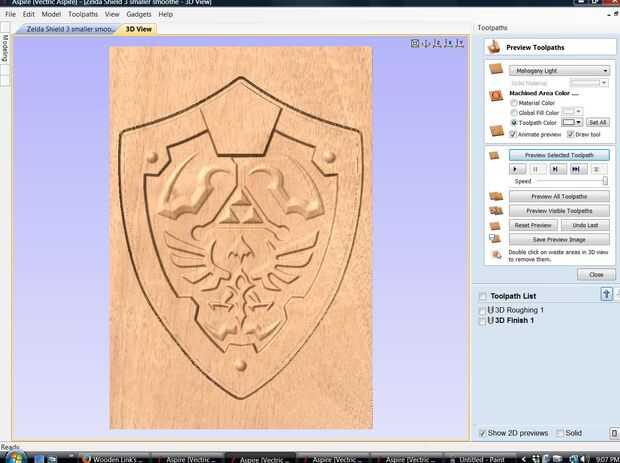This screenshot has width=620, height=463.
Task: Select the Toolpath Color radio button
Action: click(x=514, y=123)
